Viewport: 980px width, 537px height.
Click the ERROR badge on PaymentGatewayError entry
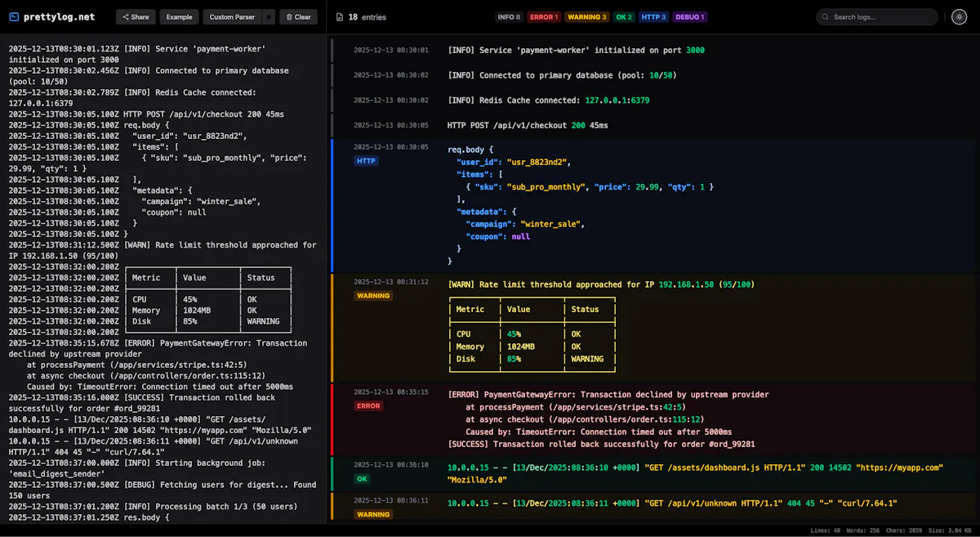click(368, 405)
